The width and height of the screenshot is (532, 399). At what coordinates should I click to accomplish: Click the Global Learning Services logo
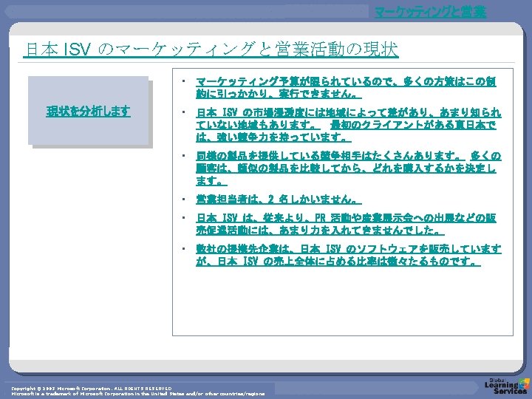[x=507, y=386]
